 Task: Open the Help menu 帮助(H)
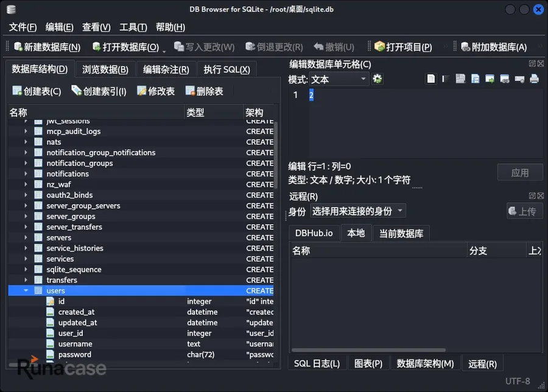(x=170, y=27)
